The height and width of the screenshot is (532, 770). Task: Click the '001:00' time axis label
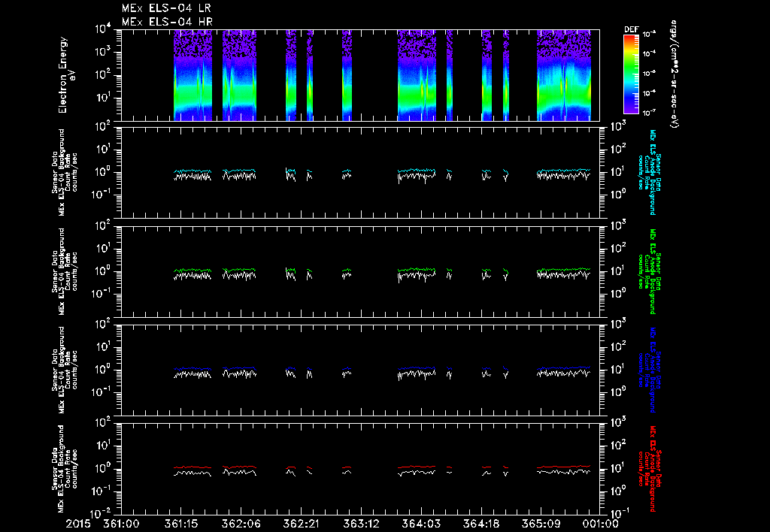[x=600, y=524]
